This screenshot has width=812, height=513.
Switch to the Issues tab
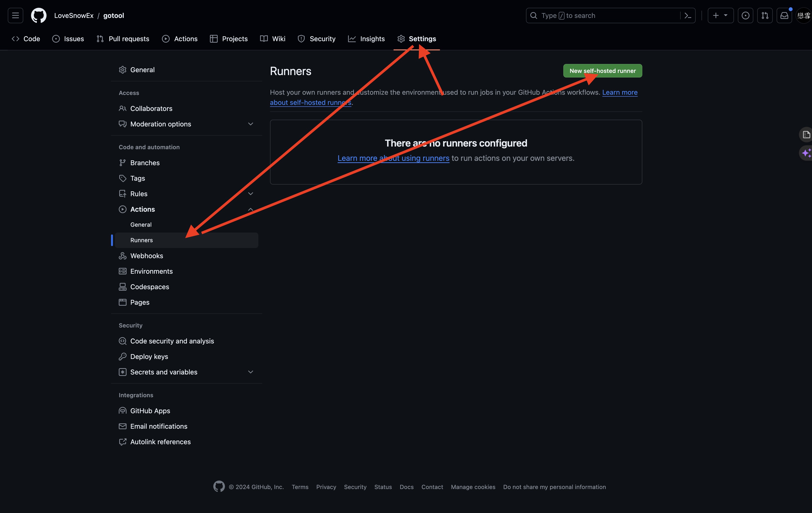(x=68, y=39)
